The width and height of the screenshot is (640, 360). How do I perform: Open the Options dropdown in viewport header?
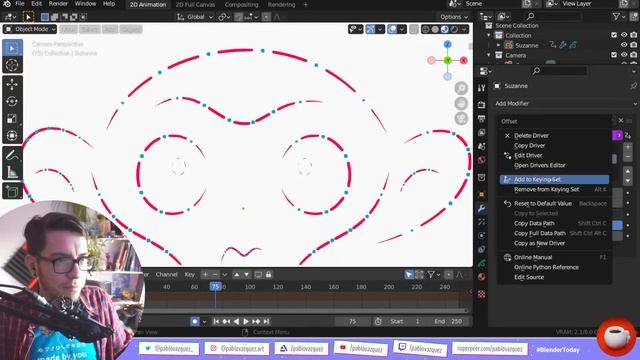454,17
